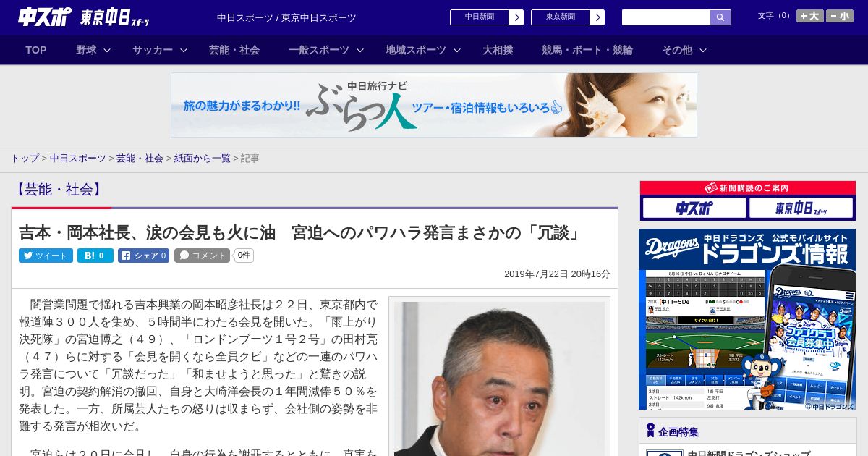Image resolution: width=868 pixels, height=456 pixels.
Task: Click the article headline text
Action: [x=300, y=232]
